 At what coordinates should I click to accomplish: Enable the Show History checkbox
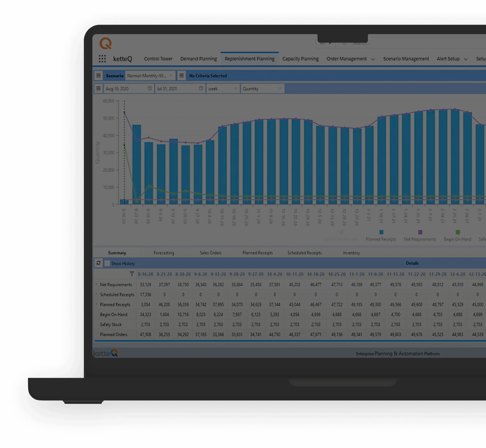pyautogui.click(x=108, y=263)
